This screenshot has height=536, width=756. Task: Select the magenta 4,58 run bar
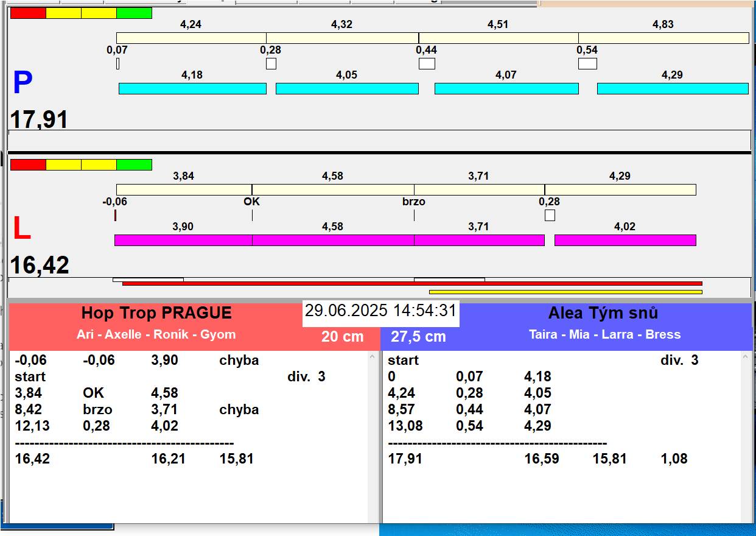click(x=332, y=240)
